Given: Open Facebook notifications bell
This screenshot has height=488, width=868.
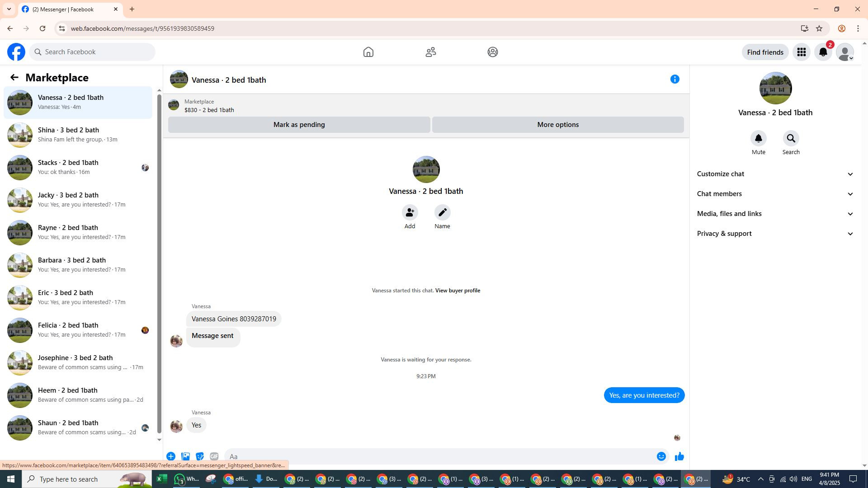Looking at the screenshot, I should click(x=823, y=52).
